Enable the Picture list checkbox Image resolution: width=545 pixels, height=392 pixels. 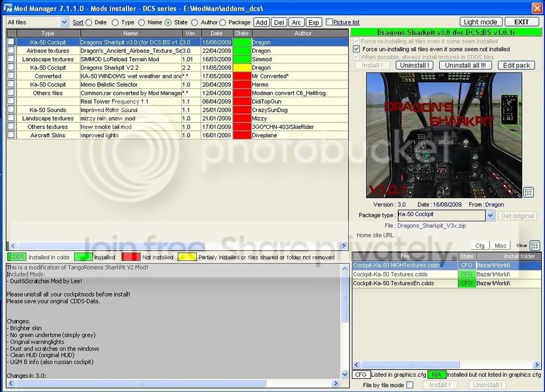(x=329, y=22)
